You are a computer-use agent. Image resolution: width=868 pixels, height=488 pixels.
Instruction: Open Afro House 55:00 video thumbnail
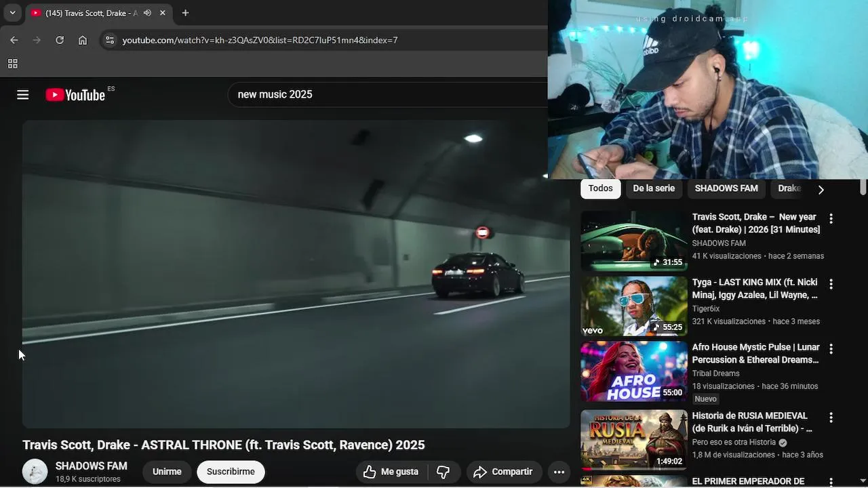click(x=634, y=371)
